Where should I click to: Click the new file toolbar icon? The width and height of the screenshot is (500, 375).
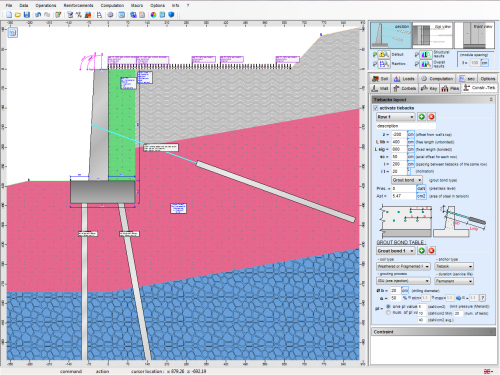(x=9, y=15)
